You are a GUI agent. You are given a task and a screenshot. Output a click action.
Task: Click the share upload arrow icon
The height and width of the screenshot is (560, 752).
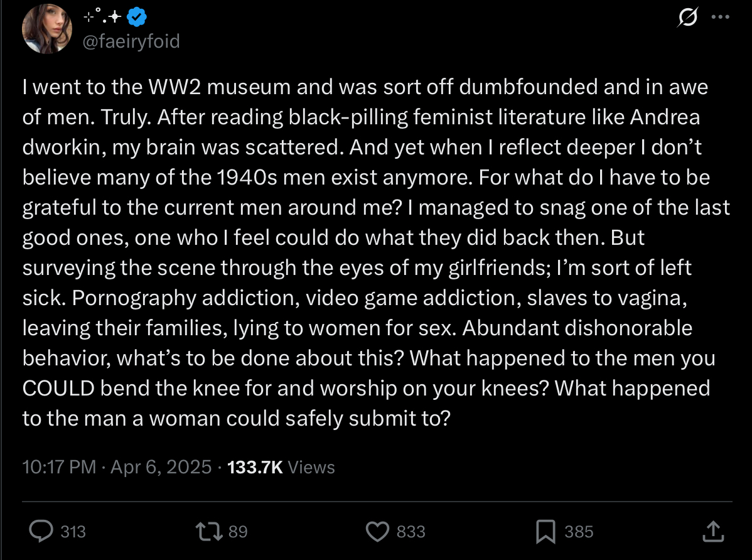712,532
